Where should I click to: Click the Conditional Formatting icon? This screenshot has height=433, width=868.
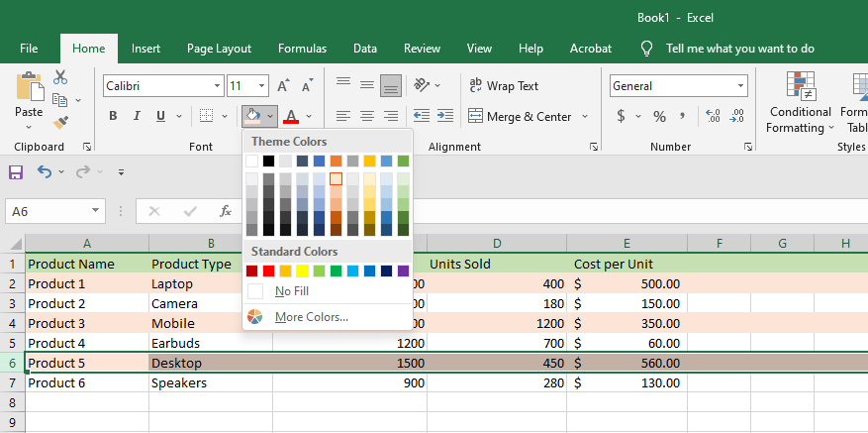point(800,86)
